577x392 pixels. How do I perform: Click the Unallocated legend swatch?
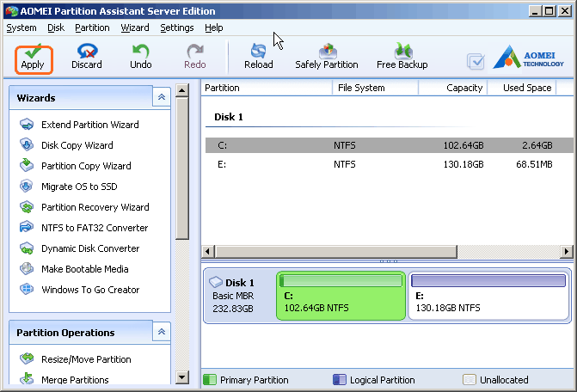[x=470, y=379]
